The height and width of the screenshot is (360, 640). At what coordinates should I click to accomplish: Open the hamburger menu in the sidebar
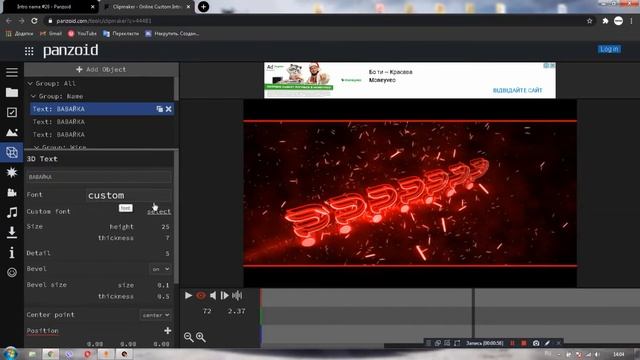point(12,72)
